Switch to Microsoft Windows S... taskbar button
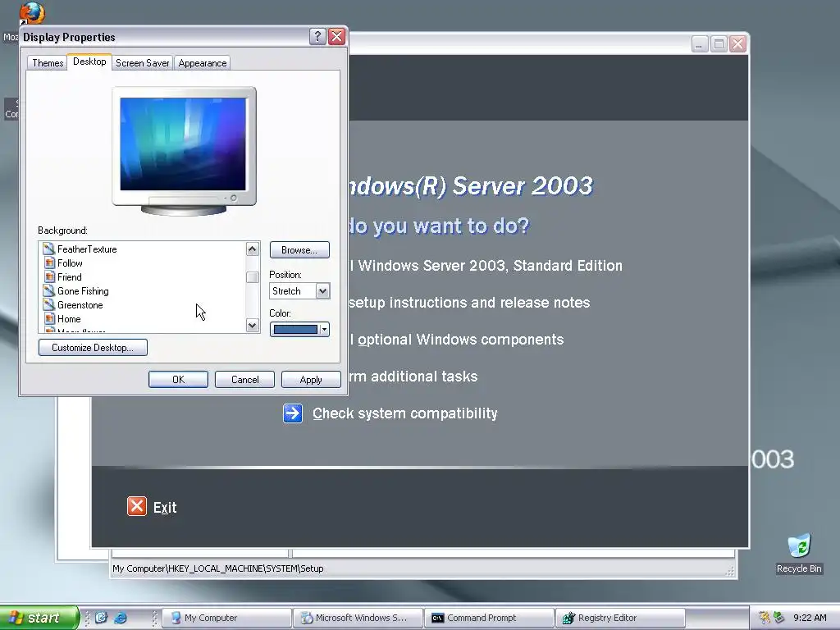This screenshot has height=630, width=840. tap(358, 618)
